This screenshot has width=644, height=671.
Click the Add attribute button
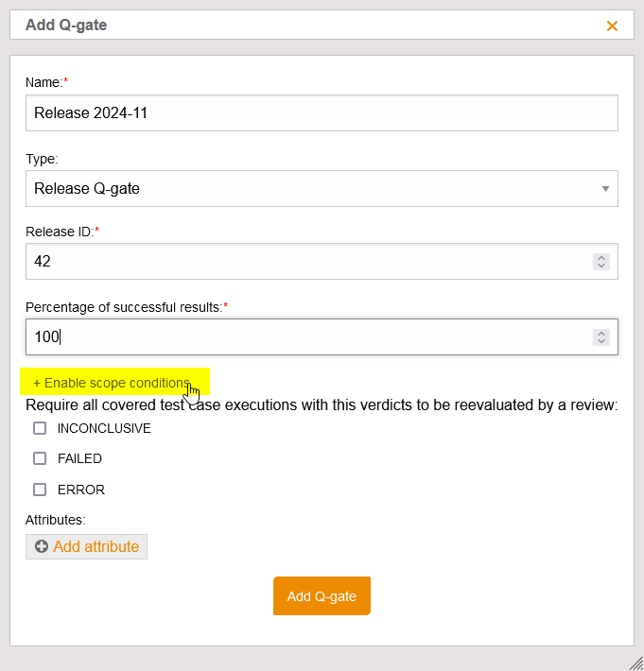pos(87,547)
